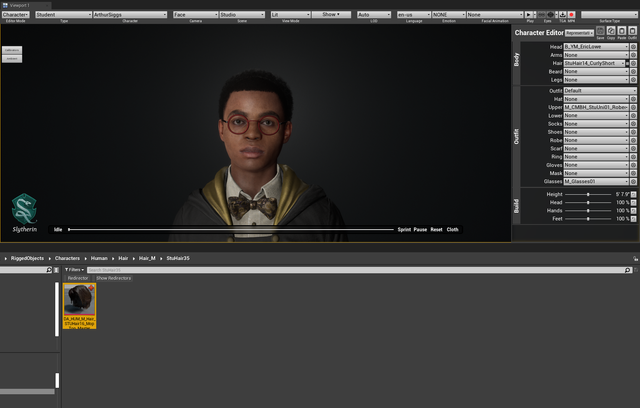Click browse icon next to Legs row
Viewport: 640px width, 408px height.
tap(633, 80)
